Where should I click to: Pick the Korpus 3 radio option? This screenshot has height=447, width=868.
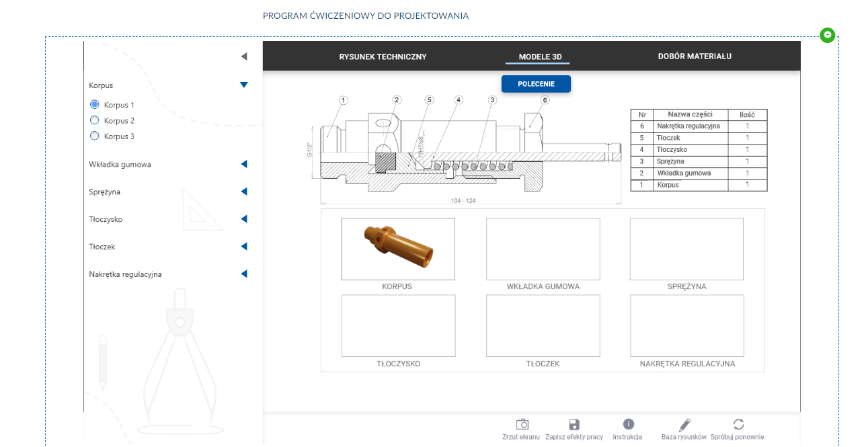[95, 136]
